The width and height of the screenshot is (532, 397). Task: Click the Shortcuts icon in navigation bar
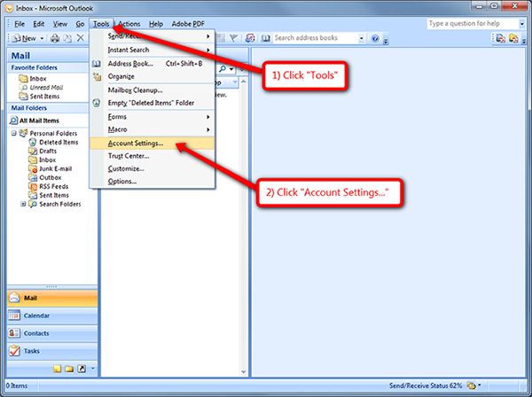[x=82, y=369]
